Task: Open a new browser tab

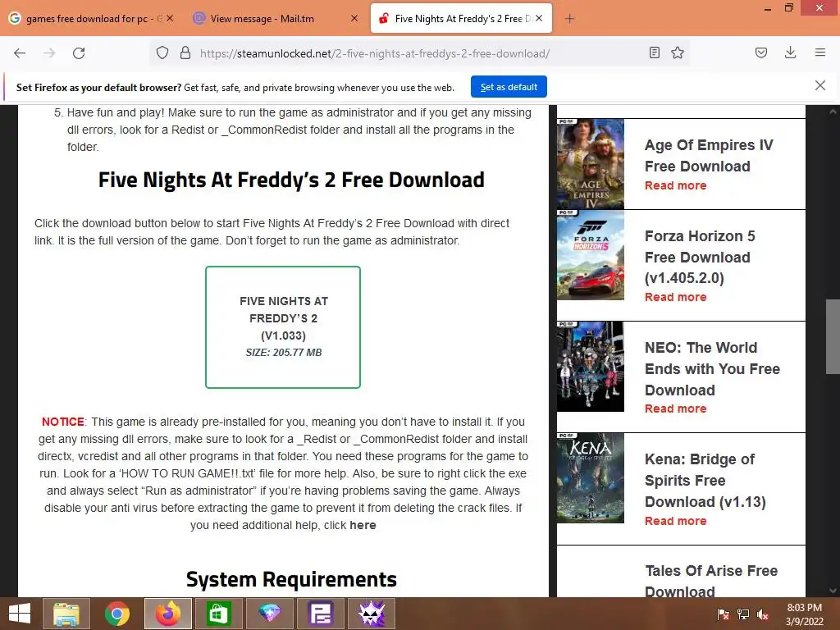Action: click(569, 19)
